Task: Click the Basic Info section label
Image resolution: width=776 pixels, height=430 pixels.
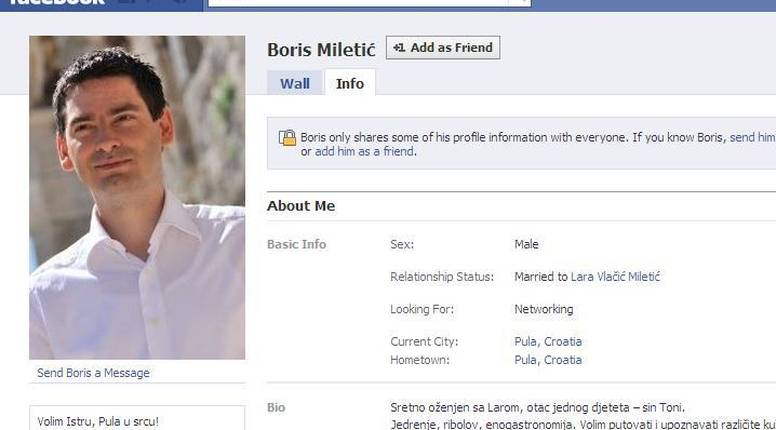Action: pos(296,245)
